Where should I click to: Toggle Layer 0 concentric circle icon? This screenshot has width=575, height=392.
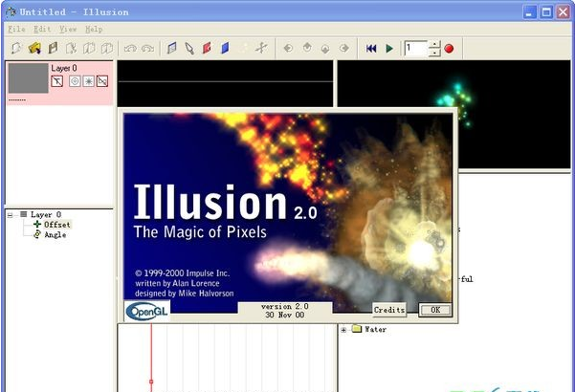click(x=75, y=81)
